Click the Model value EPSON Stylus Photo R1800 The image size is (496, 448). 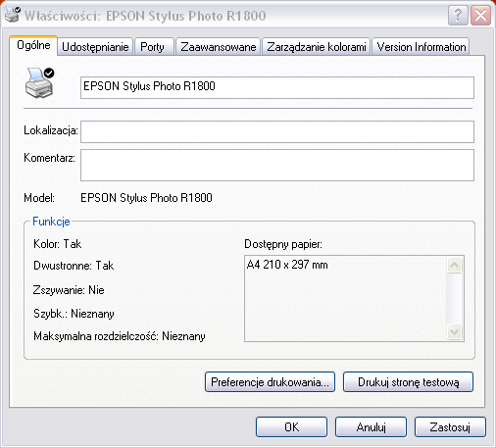tap(146, 198)
